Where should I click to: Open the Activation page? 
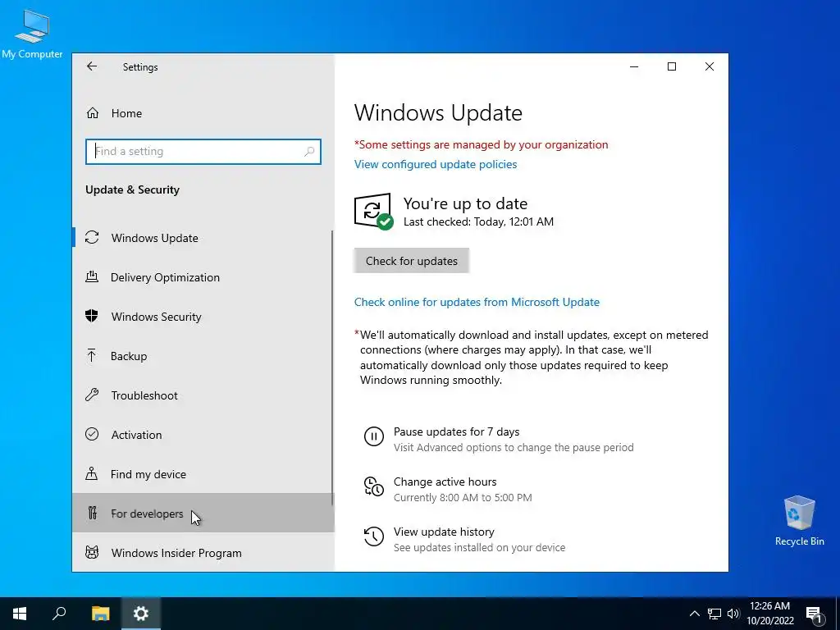[203, 435]
